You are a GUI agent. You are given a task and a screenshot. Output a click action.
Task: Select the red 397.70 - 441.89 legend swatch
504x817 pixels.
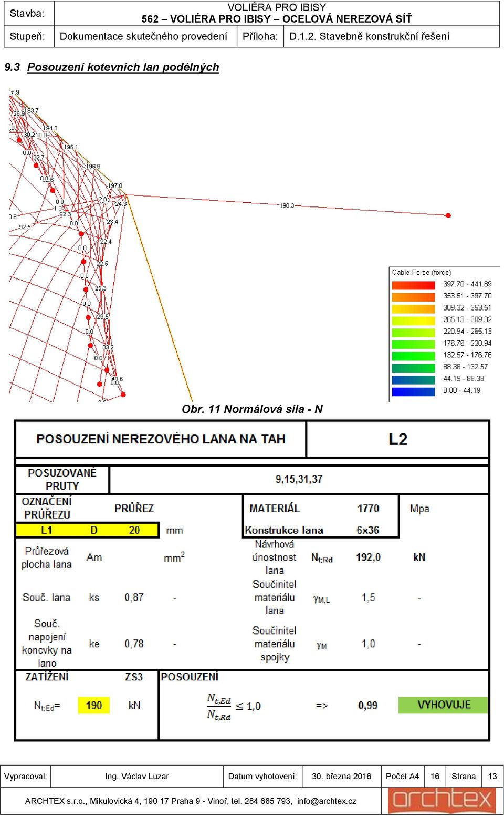[x=414, y=285]
